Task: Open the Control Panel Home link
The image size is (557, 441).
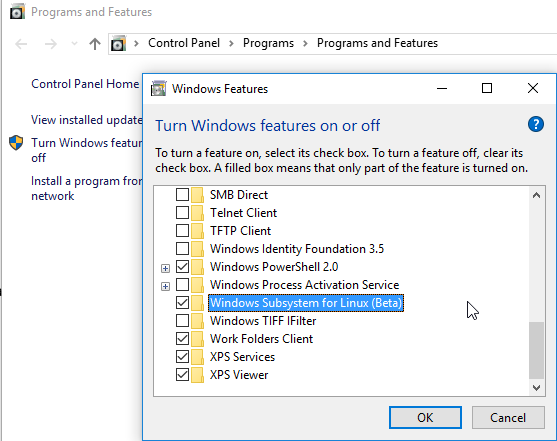Action: click(x=85, y=84)
